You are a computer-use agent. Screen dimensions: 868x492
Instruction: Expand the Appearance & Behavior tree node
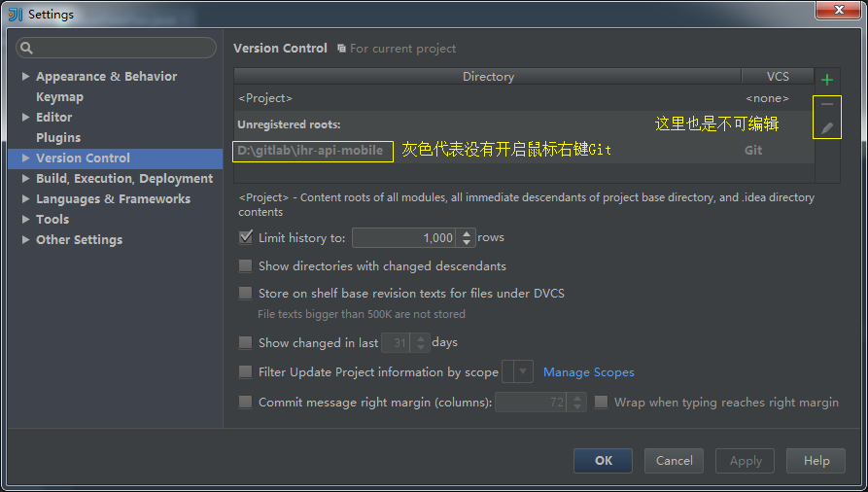pos(25,77)
